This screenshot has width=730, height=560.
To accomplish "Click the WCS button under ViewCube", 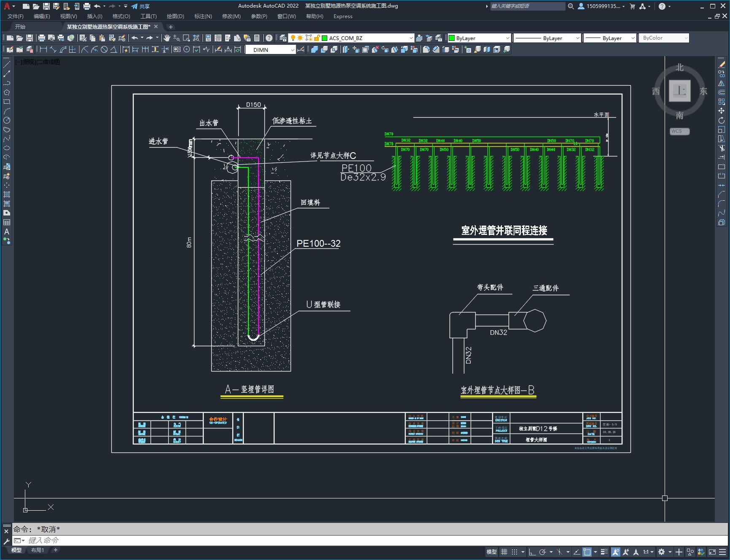I will [679, 131].
